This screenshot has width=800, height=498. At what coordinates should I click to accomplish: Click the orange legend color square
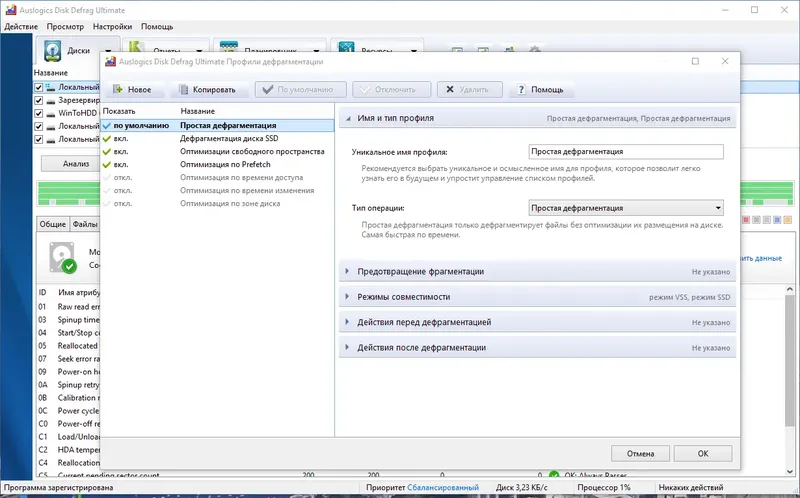pyautogui.click(x=787, y=220)
